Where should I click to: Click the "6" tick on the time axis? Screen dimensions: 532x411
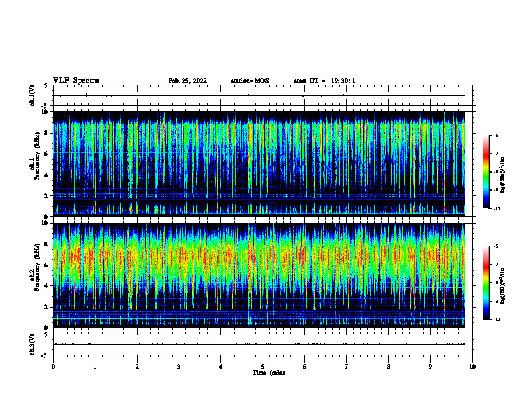click(305, 367)
